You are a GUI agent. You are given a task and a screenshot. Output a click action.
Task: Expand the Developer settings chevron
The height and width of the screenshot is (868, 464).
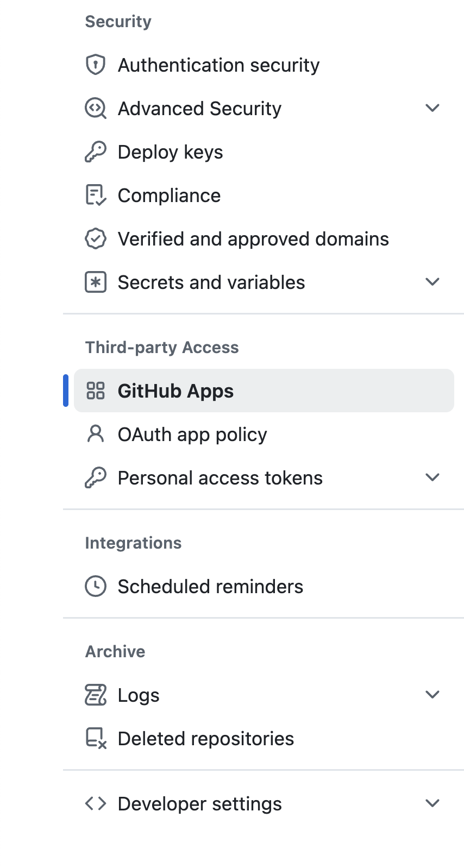[432, 803]
